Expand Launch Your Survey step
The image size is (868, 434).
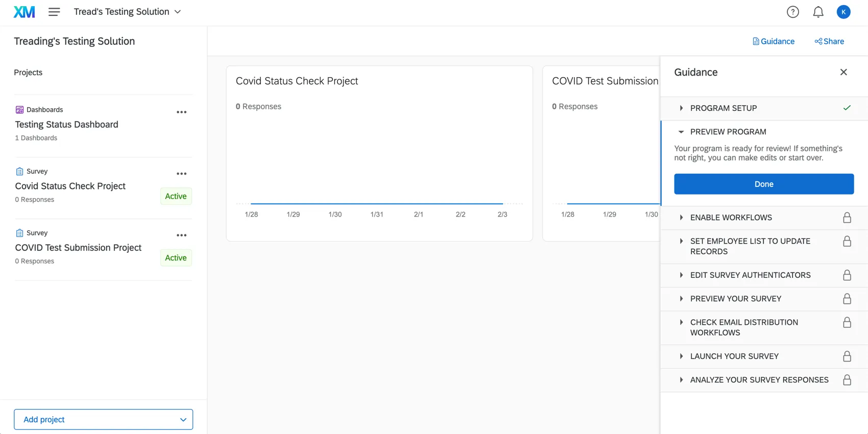coord(734,356)
